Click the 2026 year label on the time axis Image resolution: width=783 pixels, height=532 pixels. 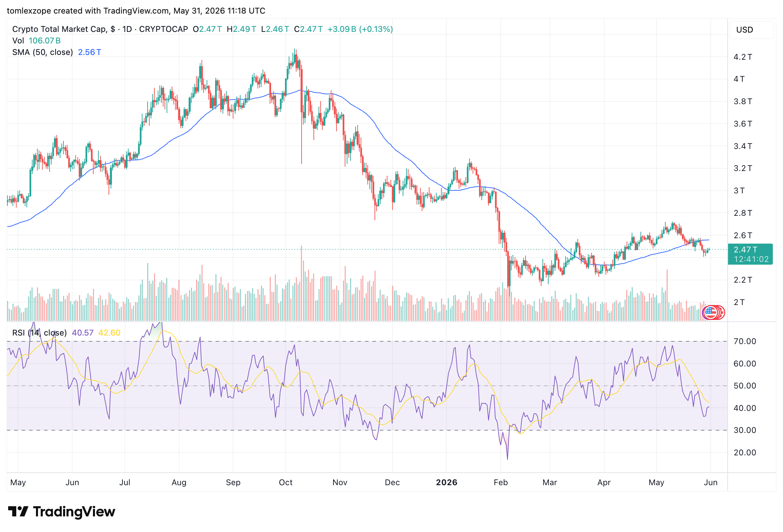pos(447,482)
